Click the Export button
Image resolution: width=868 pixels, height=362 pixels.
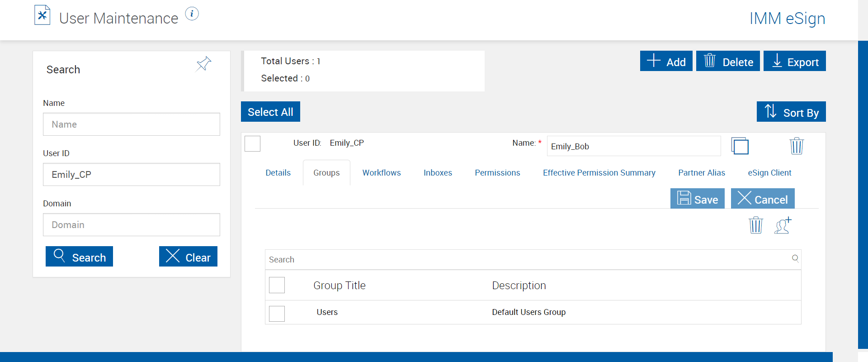(x=794, y=61)
